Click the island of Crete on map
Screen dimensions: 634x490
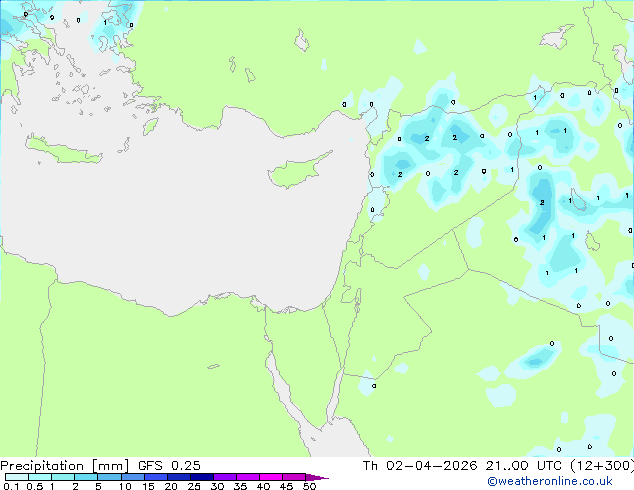point(63,150)
